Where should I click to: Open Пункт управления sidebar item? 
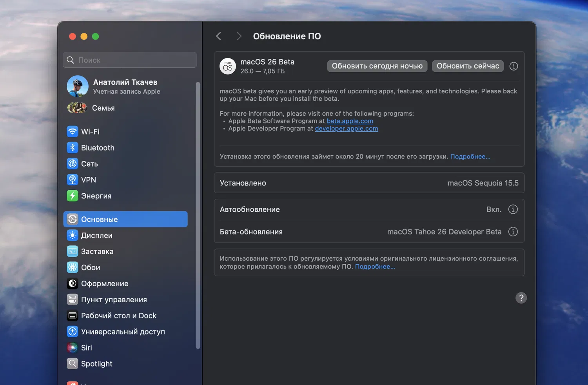tap(114, 300)
